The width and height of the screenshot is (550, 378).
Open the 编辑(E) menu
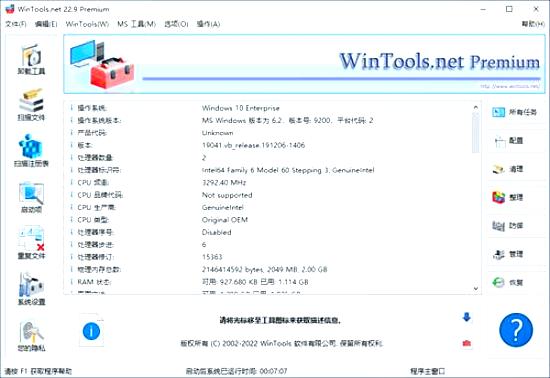coord(46,24)
